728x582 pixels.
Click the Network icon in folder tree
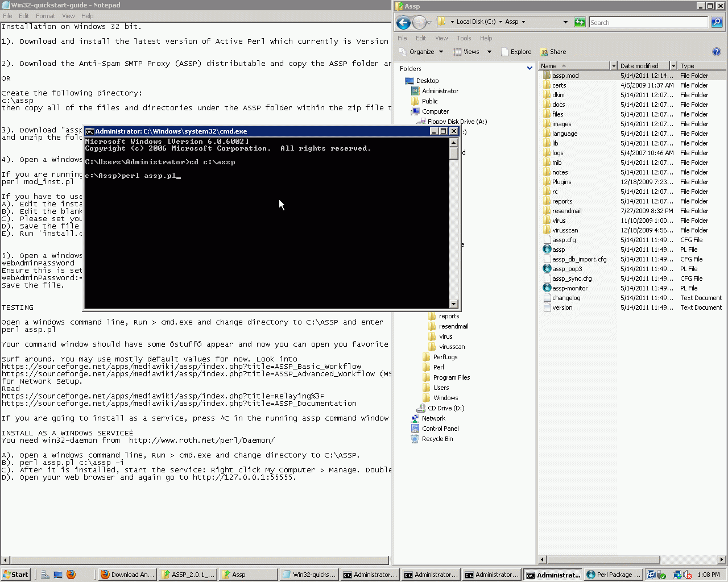tap(415, 418)
